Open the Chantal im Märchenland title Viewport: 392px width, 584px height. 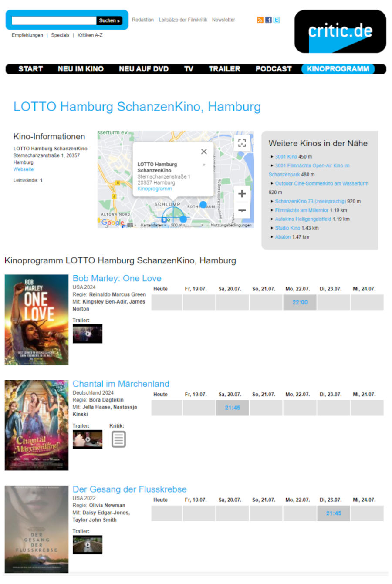(x=121, y=384)
